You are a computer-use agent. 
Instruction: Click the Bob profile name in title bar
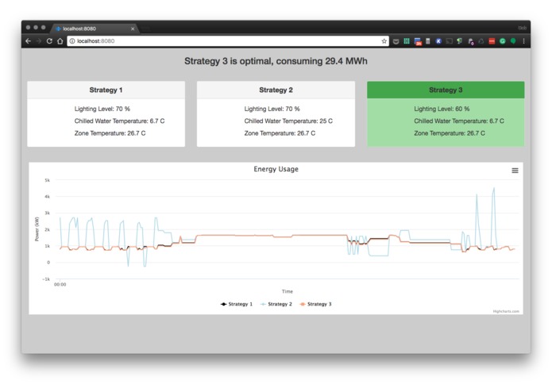[522, 28]
